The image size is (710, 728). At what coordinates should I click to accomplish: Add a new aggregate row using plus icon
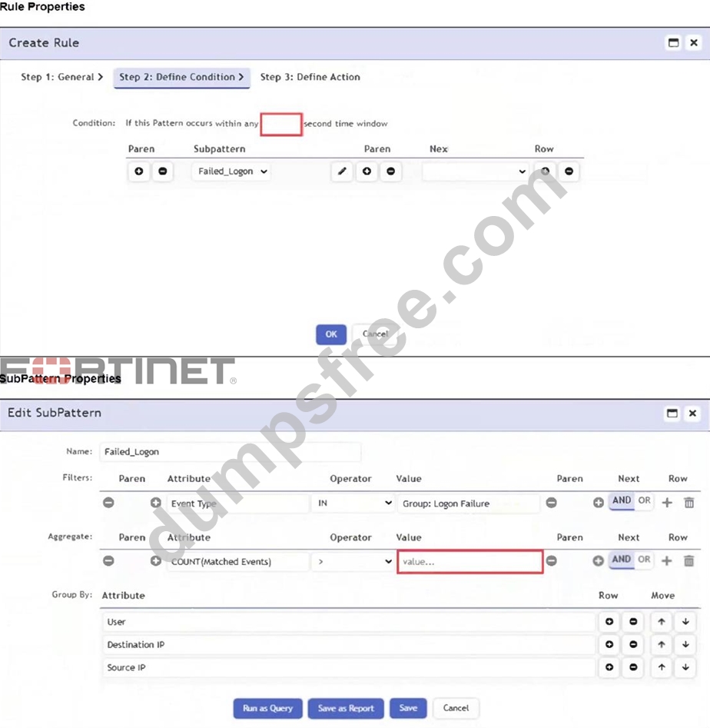pos(667,561)
